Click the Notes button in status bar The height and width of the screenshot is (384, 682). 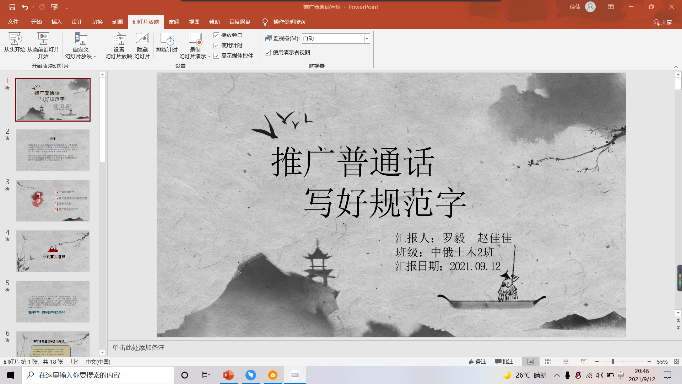point(477,361)
